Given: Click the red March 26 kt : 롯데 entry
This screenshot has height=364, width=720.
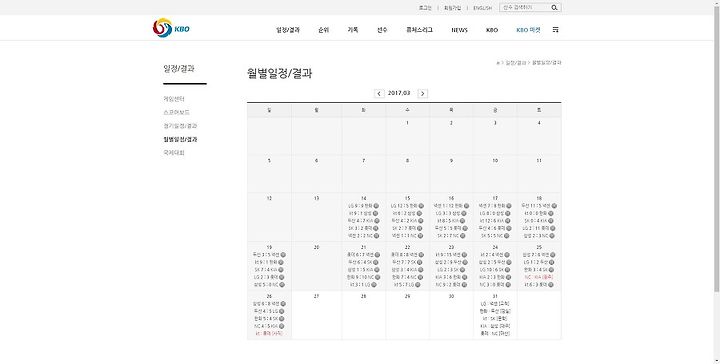Looking at the screenshot, I should click(x=269, y=334).
